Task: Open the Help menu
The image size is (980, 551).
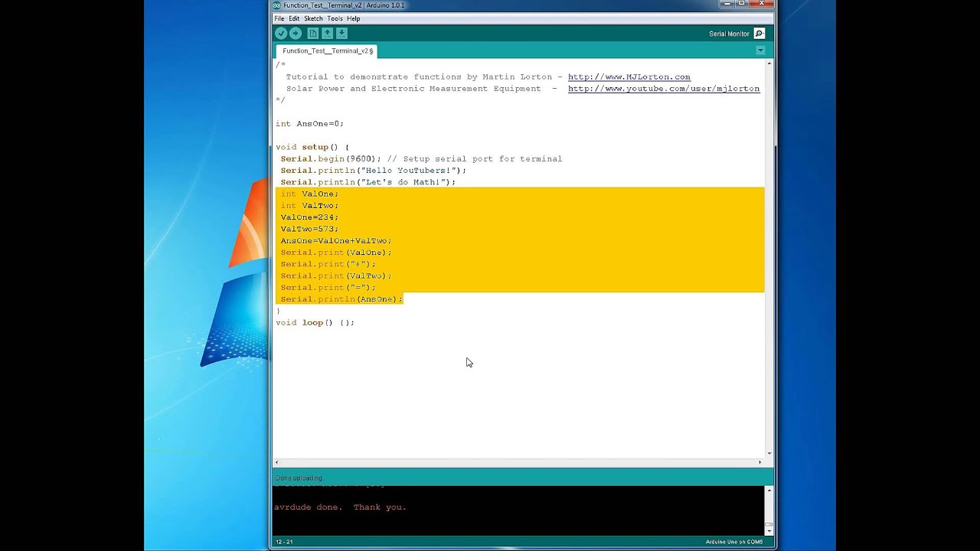Action: [353, 18]
